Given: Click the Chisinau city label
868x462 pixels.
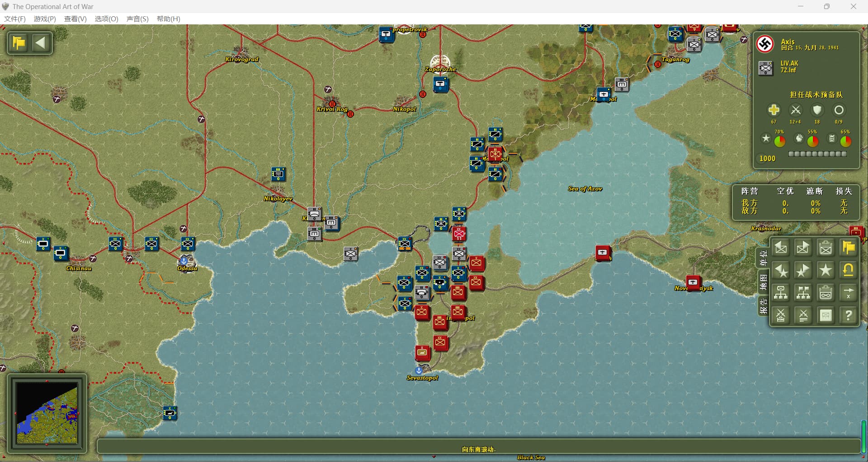Looking at the screenshot, I should 79,268.
